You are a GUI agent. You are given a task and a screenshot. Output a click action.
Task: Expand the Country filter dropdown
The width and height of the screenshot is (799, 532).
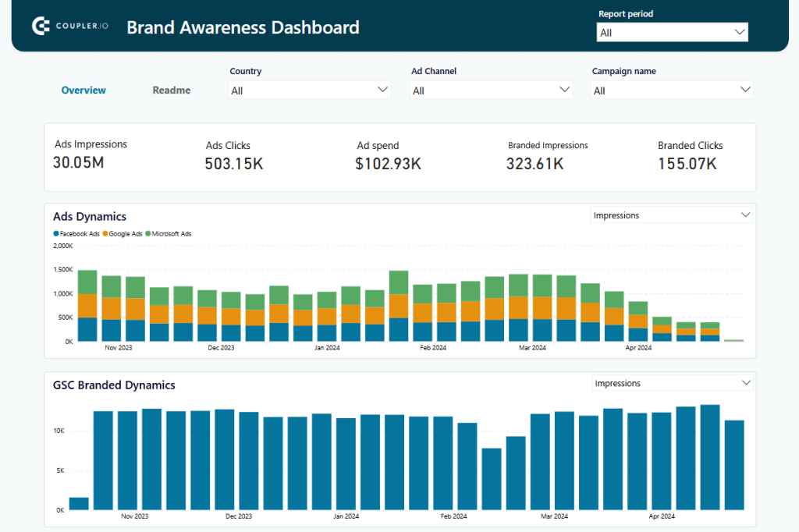click(x=309, y=90)
